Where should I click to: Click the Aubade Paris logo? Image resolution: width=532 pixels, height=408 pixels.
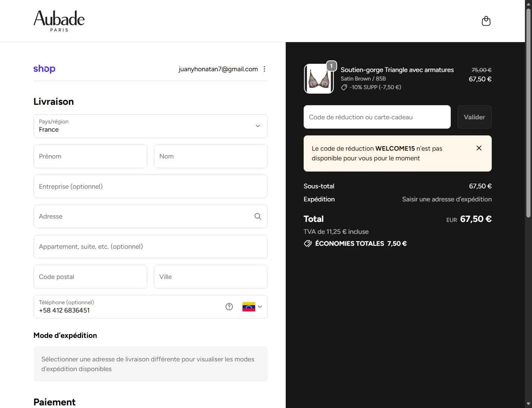pyautogui.click(x=59, y=21)
